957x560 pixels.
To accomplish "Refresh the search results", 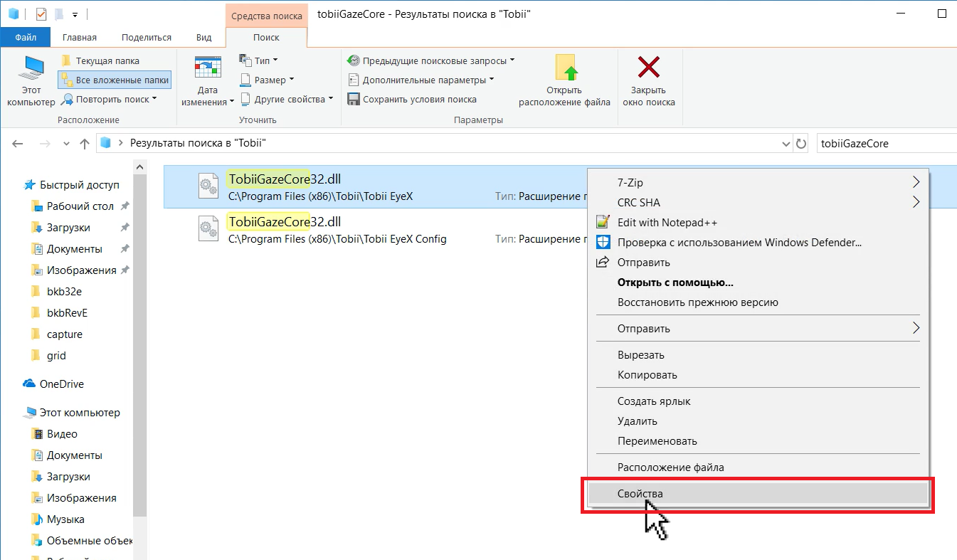I will click(x=801, y=143).
